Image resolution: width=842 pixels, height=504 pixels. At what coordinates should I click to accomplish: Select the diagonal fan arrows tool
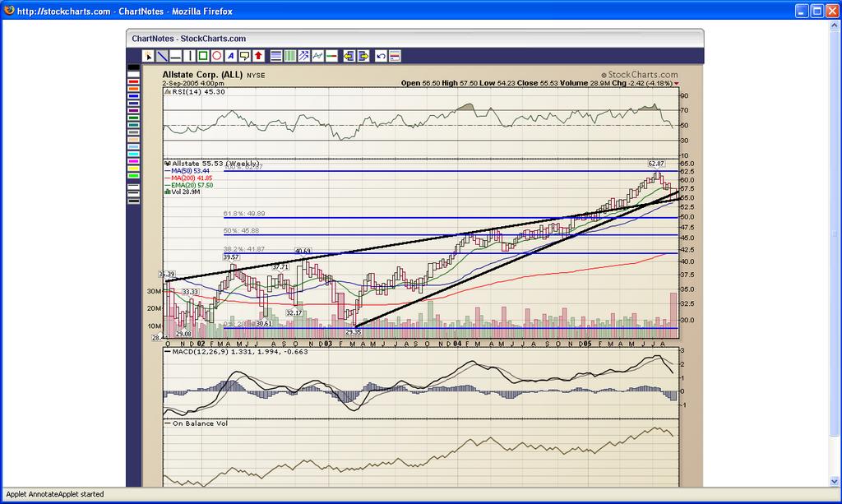tap(304, 56)
